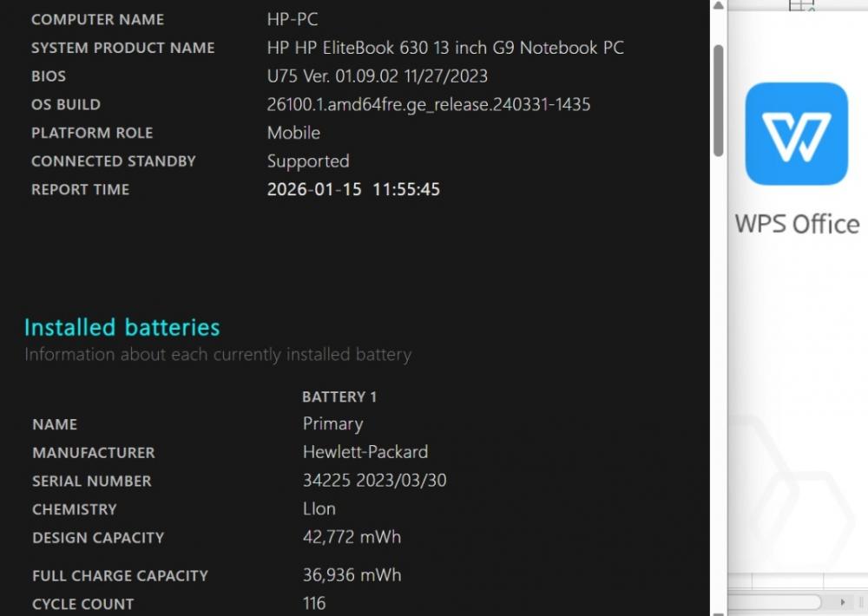Select full charge capacity 36,936 mWh
Viewport: 868px width, 616px height.
[x=352, y=575]
